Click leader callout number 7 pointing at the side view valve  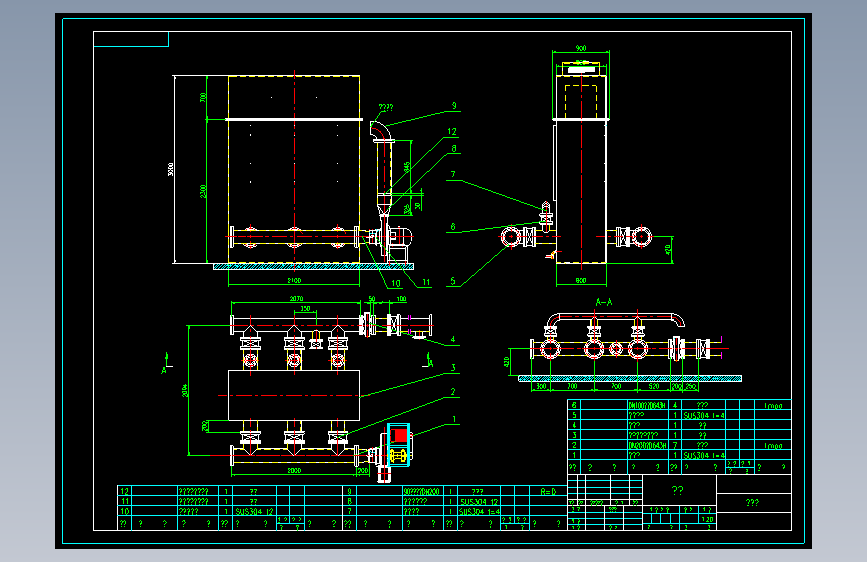click(x=453, y=174)
